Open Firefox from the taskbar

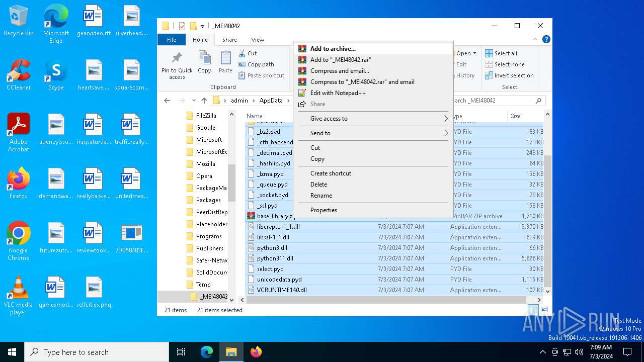click(x=256, y=352)
